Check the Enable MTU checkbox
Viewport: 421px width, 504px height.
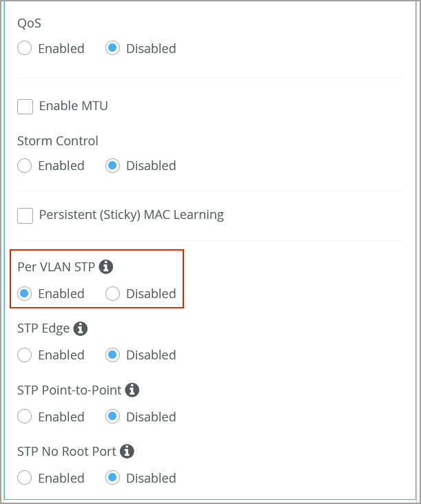tap(25, 106)
